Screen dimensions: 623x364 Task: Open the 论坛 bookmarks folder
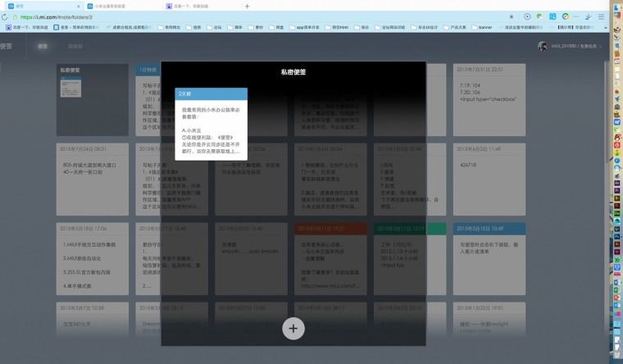click(214, 27)
